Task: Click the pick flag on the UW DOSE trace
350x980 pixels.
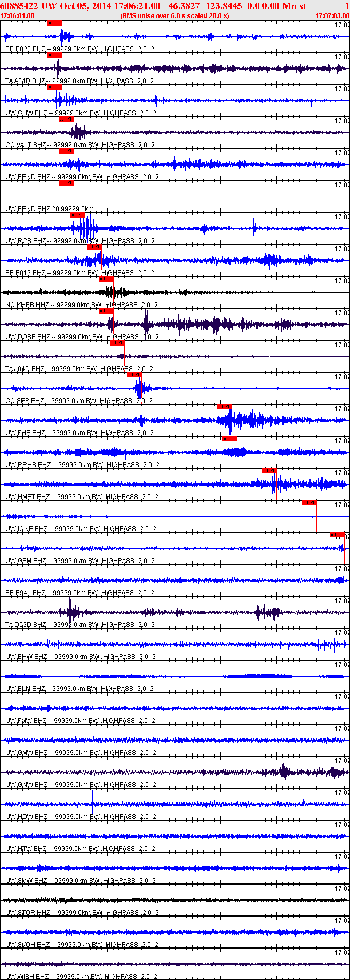Action: click(x=106, y=311)
